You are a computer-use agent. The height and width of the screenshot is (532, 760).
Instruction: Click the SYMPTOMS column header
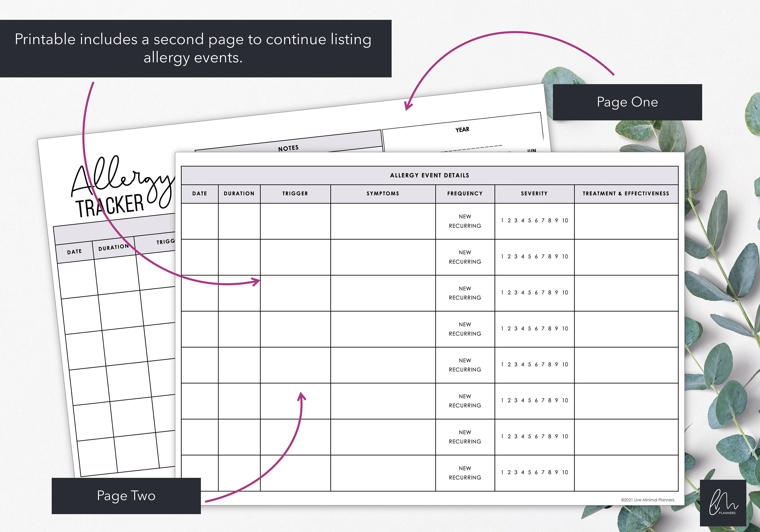382,193
